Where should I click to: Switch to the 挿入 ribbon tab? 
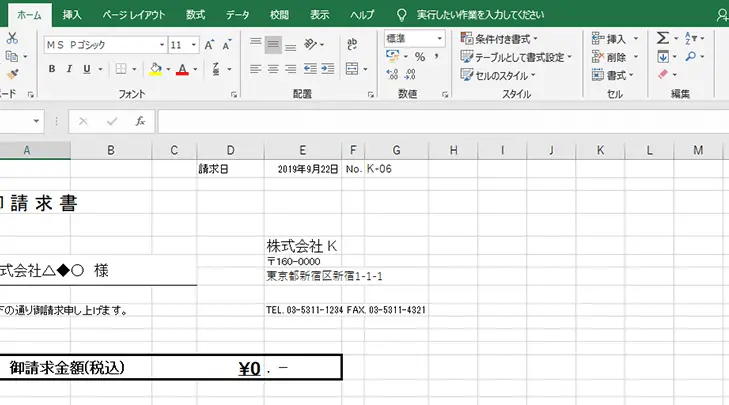pyautogui.click(x=72, y=15)
